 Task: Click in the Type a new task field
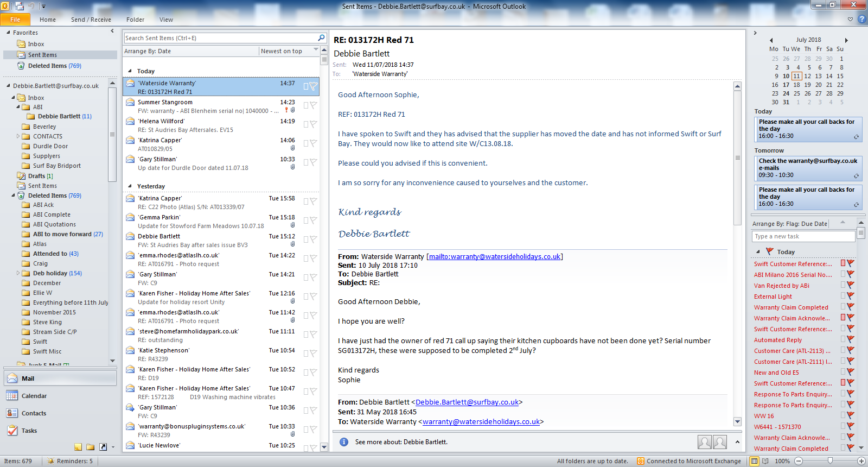[x=803, y=236]
